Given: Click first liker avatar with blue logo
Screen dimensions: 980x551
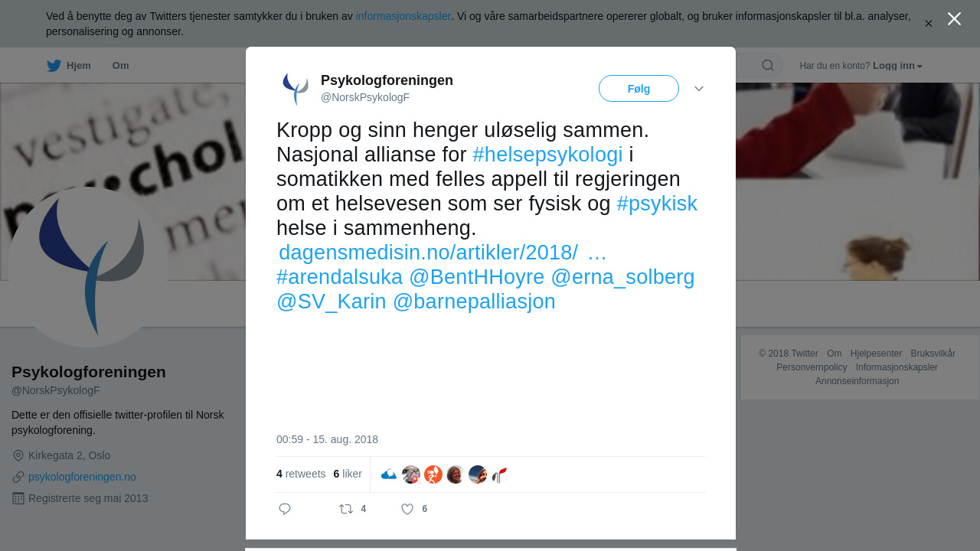Looking at the screenshot, I should [x=389, y=474].
